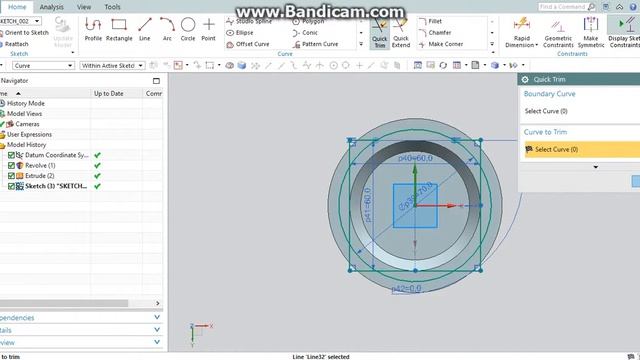Click the p42=0.0 dimension label
Viewport: 640px width, 360px height.
pos(406,289)
